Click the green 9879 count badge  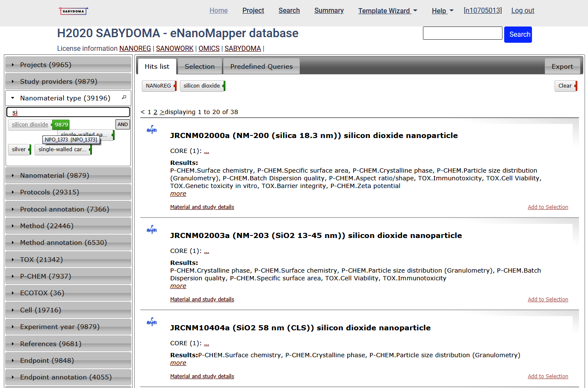pyautogui.click(x=61, y=125)
